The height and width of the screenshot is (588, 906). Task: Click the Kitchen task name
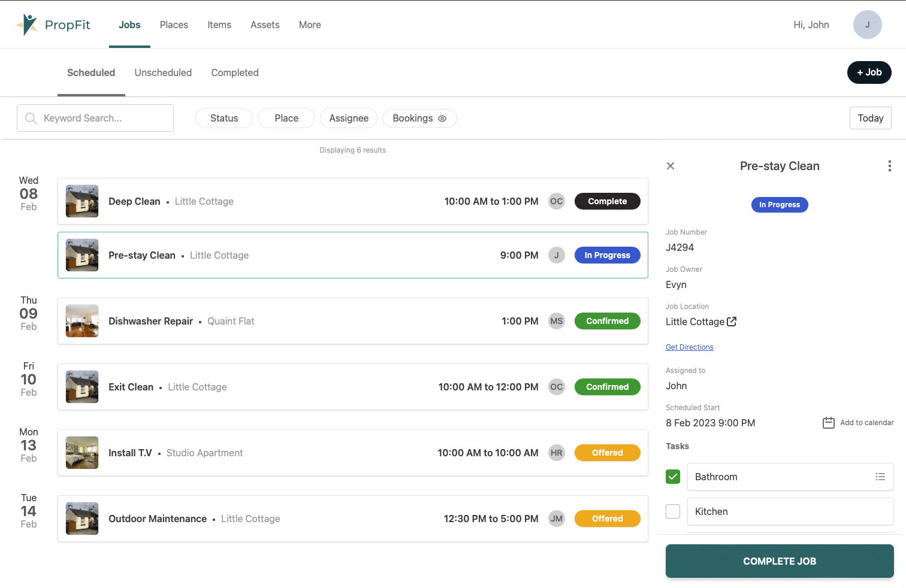pos(711,511)
